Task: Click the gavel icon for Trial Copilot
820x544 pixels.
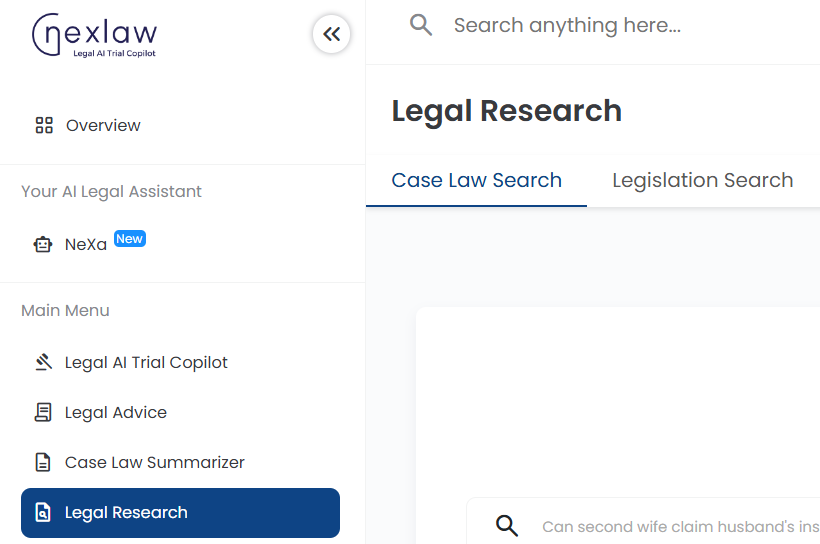Action: [43, 362]
